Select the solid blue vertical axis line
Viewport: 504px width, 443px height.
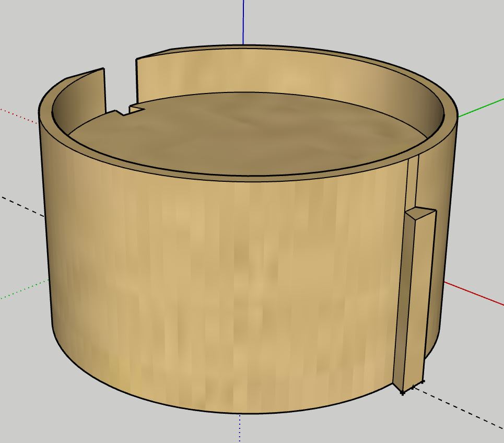coord(243,22)
